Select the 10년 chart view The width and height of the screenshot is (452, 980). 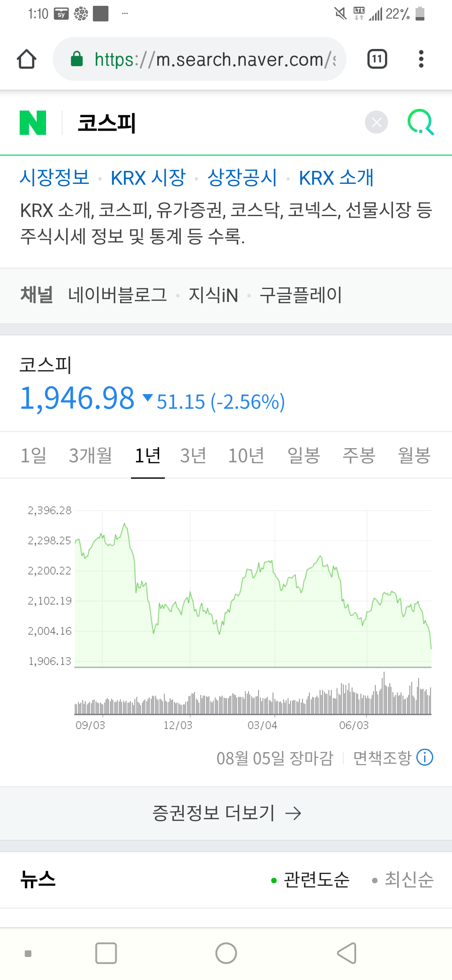click(247, 456)
